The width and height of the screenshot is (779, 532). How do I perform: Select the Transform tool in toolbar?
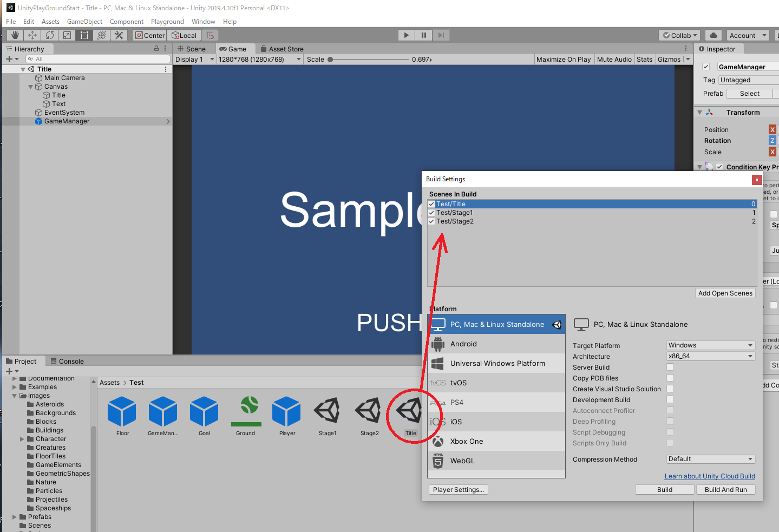tap(102, 35)
